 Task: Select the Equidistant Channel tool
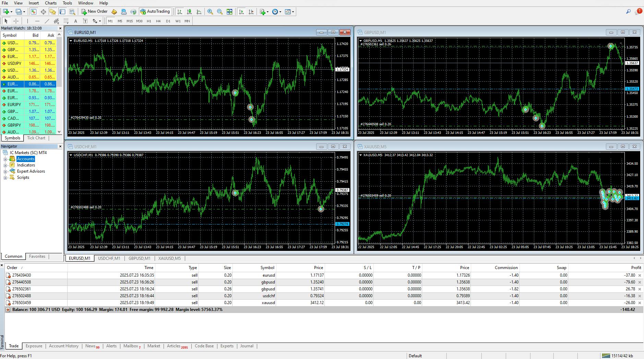(56, 21)
